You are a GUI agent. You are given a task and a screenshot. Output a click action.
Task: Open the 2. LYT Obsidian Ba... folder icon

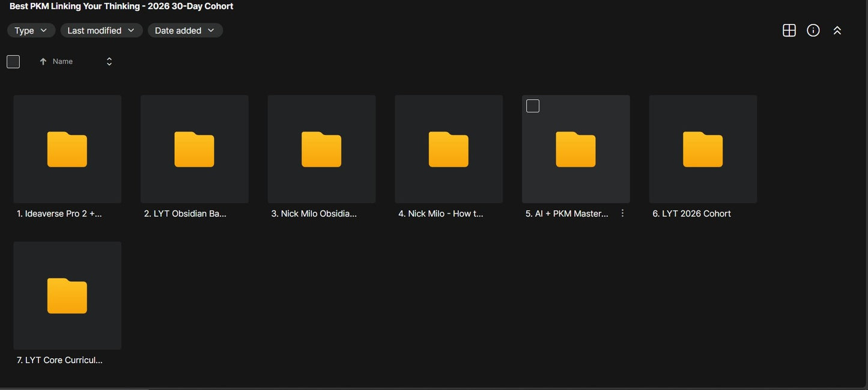[195, 149]
